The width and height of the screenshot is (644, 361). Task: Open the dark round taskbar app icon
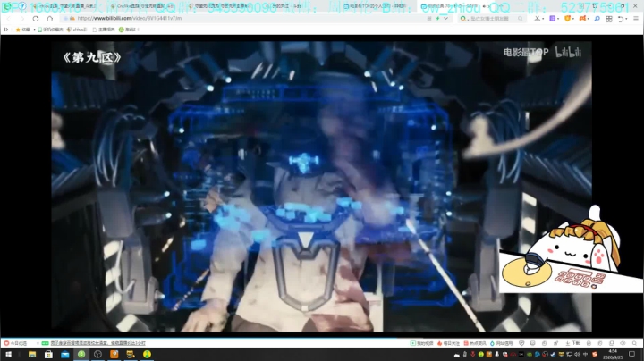point(97,355)
